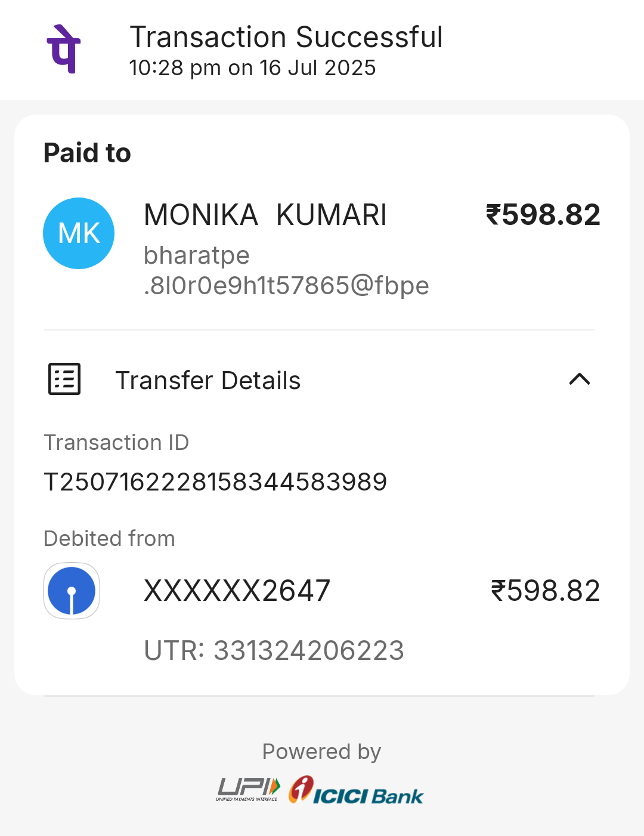
Task: Click the 10:28 pm transaction timestamp
Action: click(252, 68)
